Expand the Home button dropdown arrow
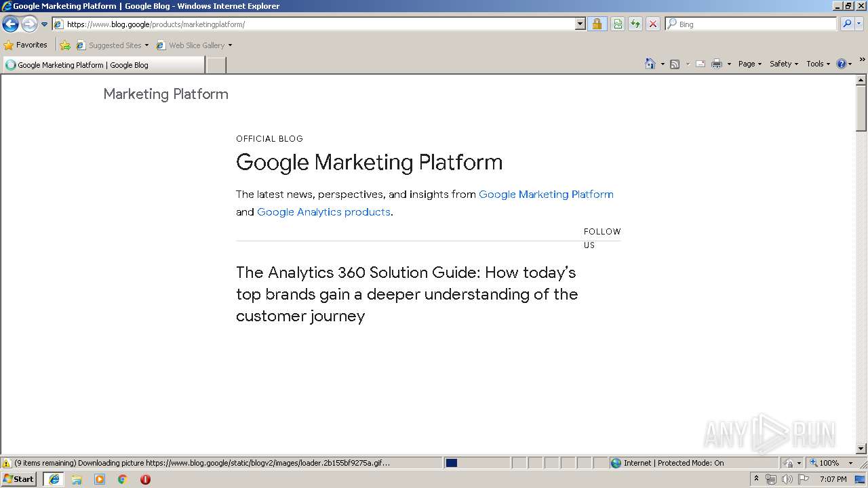This screenshot has width=868, height=488. [x=663, y=64]
